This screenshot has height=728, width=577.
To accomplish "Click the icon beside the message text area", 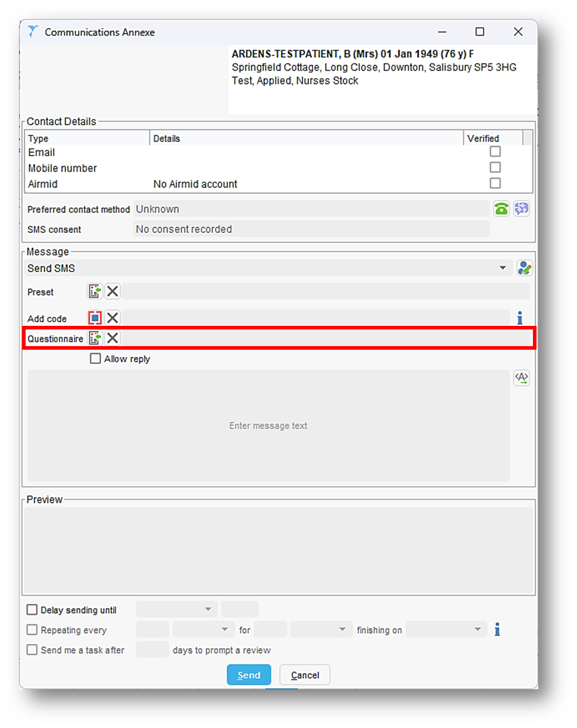I will point(522,378).
